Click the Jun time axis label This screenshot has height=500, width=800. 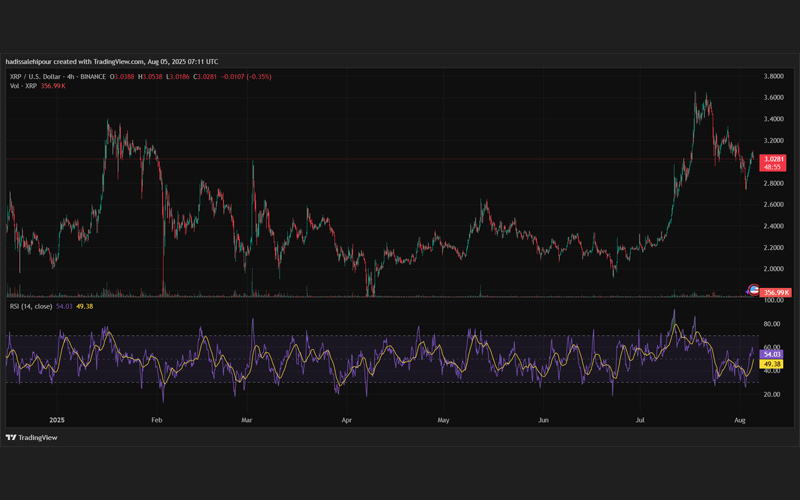[x=543, y=420]
